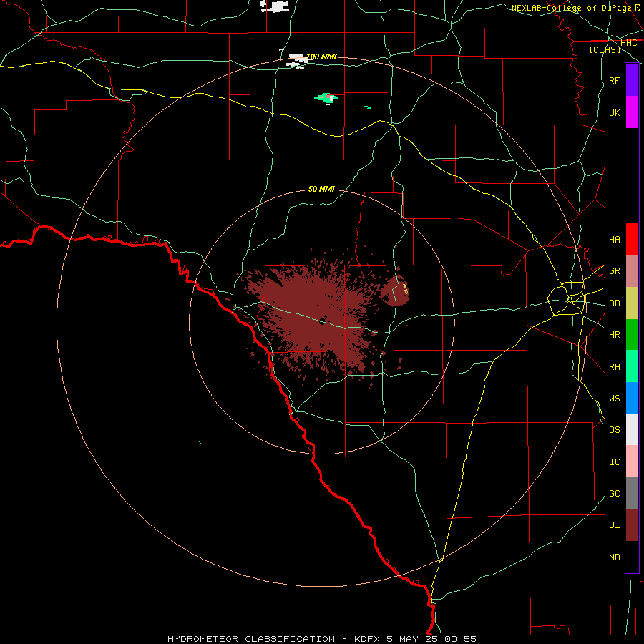Click the IC light pink legend swatch

pos(632,462)
